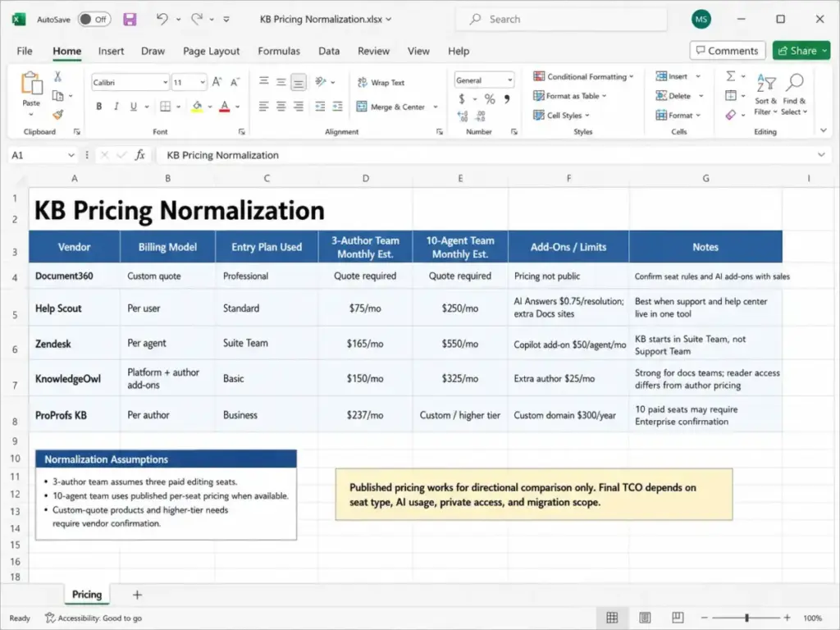840x630 pixels.
Task: Expand Format as Table menu
Action: coord(570,96)
